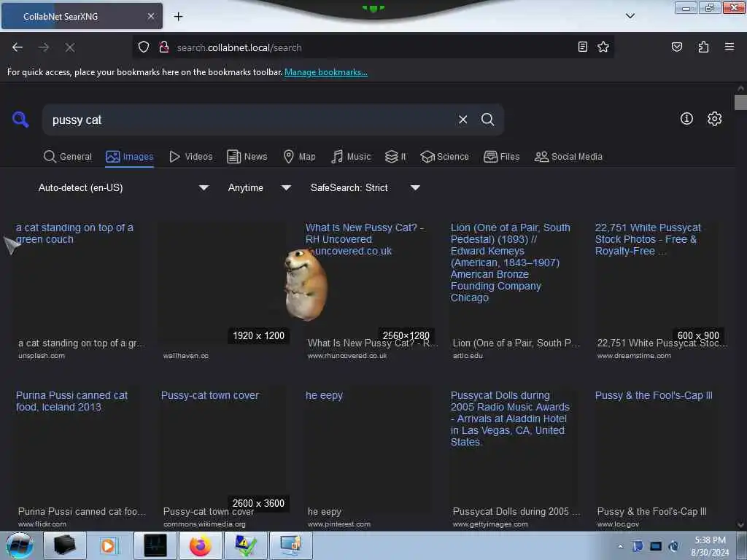Clear the search query with X

coord(462,120)
